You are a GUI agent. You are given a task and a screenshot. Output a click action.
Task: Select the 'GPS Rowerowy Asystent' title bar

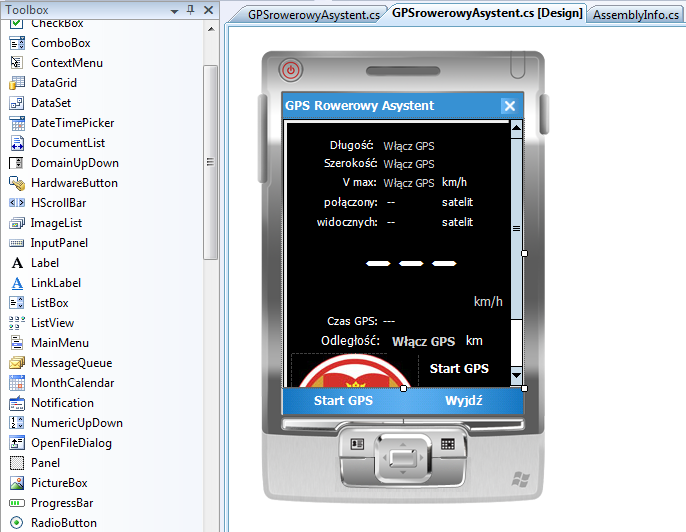pyautogui.click(x=402, y=106)
